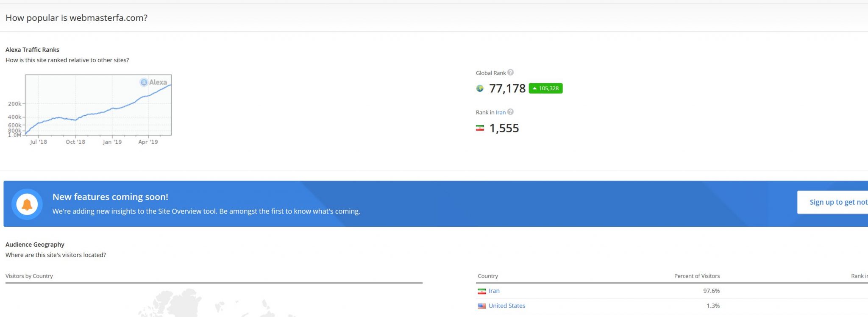Viewport: 868px width, 317px height.
Task: Click the Iran rank value 1,555
Action: click(504, 128)
